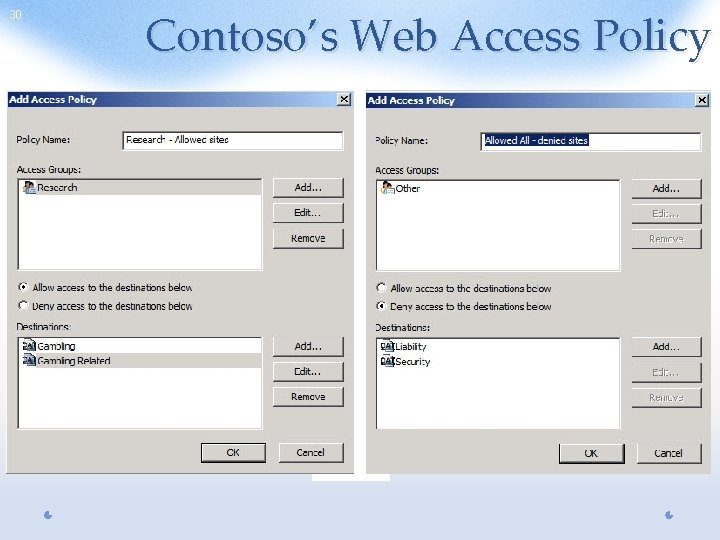Click disabled Edit button for Destinations, right dialog

coord(666,372)
